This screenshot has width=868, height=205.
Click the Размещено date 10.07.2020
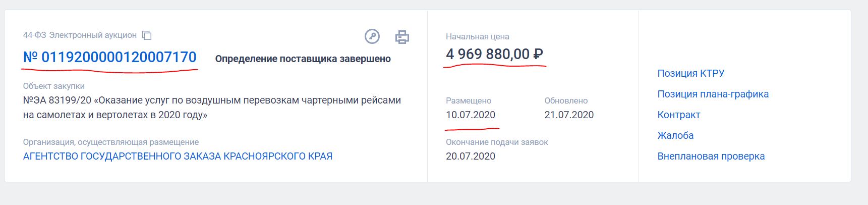click(x=471, y=115)
